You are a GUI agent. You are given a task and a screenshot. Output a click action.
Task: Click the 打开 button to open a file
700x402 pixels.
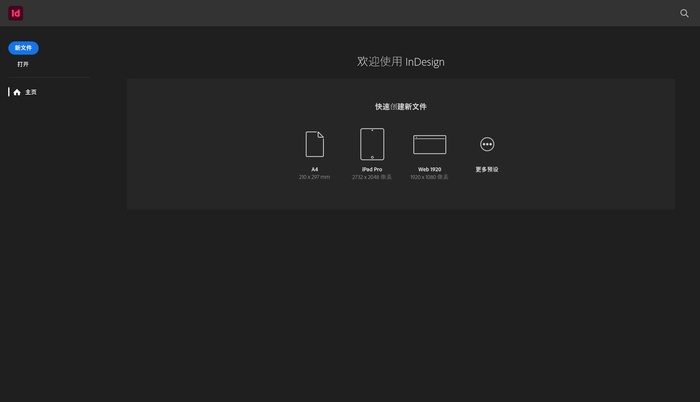[23, 64]
